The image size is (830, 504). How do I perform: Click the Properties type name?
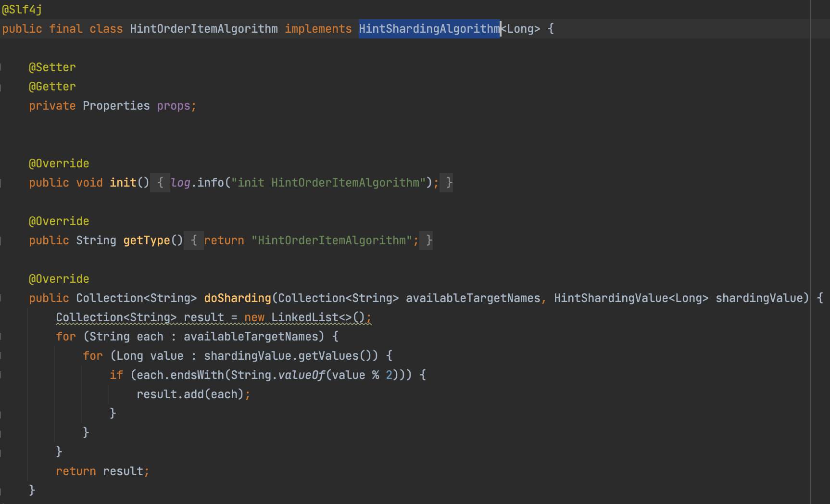pos(116,106)
